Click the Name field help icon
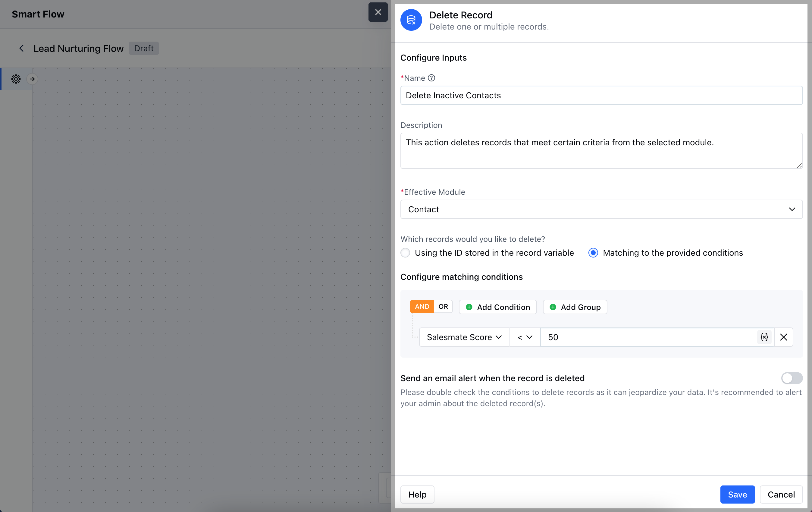This screenshot has height=512, width=812. pos(431,78)
